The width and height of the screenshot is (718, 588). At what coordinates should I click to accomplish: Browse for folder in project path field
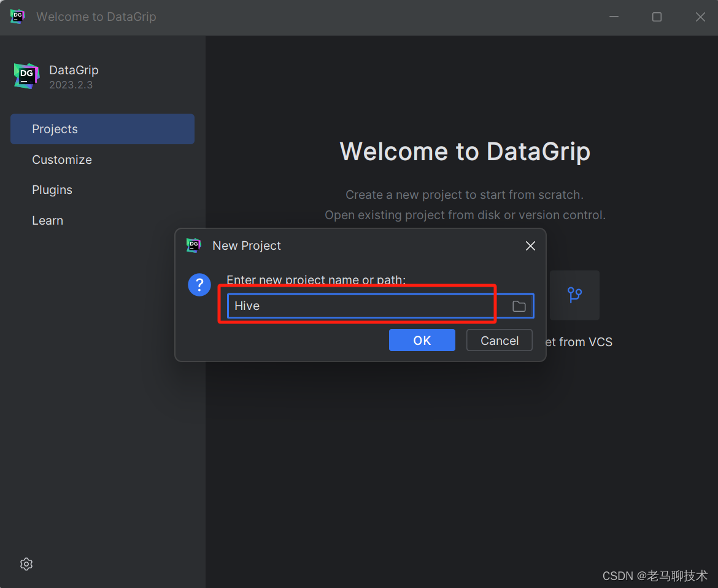519,306
